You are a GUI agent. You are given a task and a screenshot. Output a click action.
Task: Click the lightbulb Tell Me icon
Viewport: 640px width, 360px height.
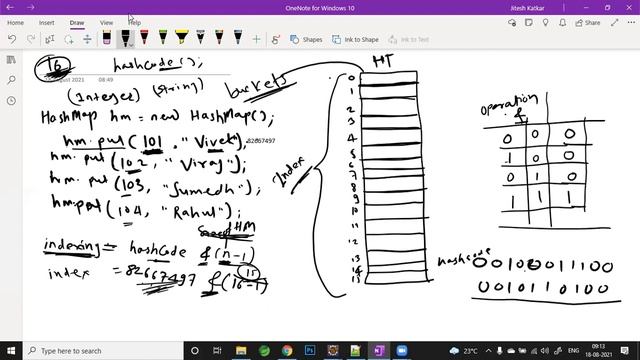(546, 23)
